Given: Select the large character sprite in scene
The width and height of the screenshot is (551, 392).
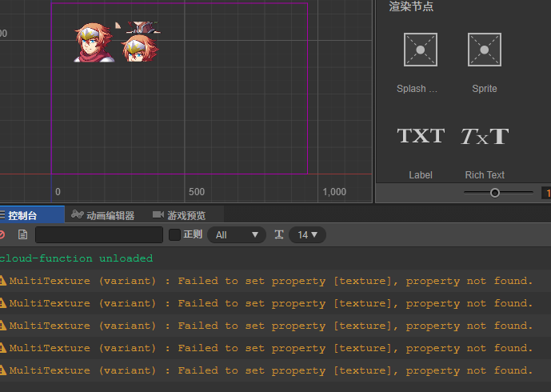Looking at the screenshot, I should click(94, 42).
